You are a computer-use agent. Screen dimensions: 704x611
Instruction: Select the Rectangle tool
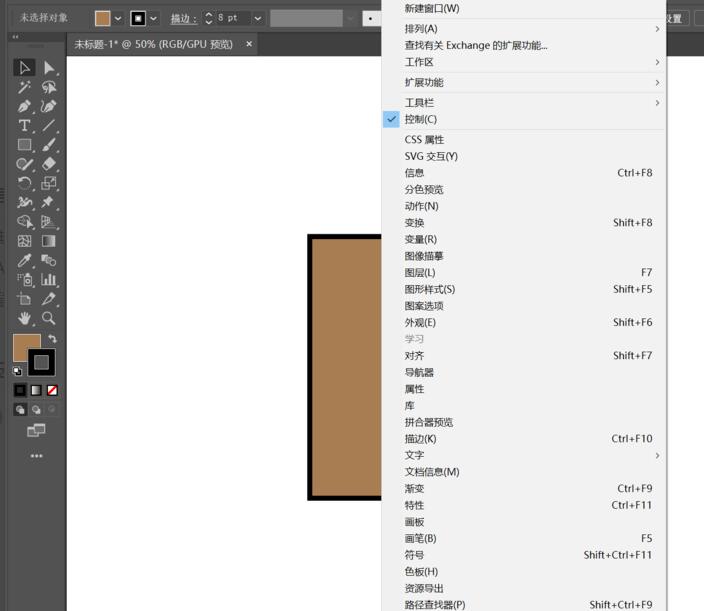point(25,145)
